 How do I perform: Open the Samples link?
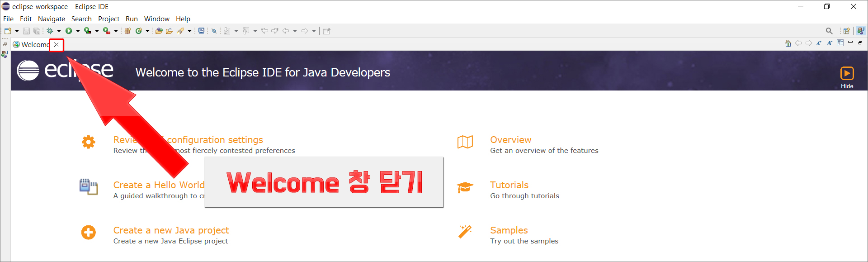(x=509, y=230)
